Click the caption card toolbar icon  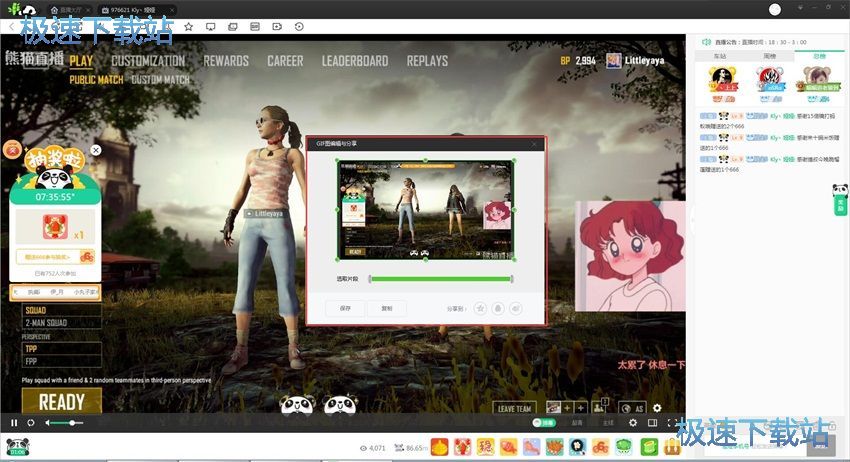point(255,27)
